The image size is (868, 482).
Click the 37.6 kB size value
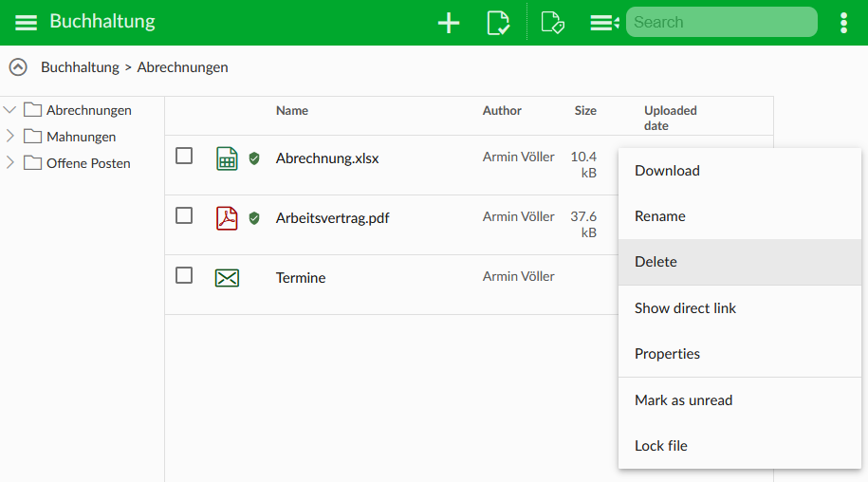(583, 224)
